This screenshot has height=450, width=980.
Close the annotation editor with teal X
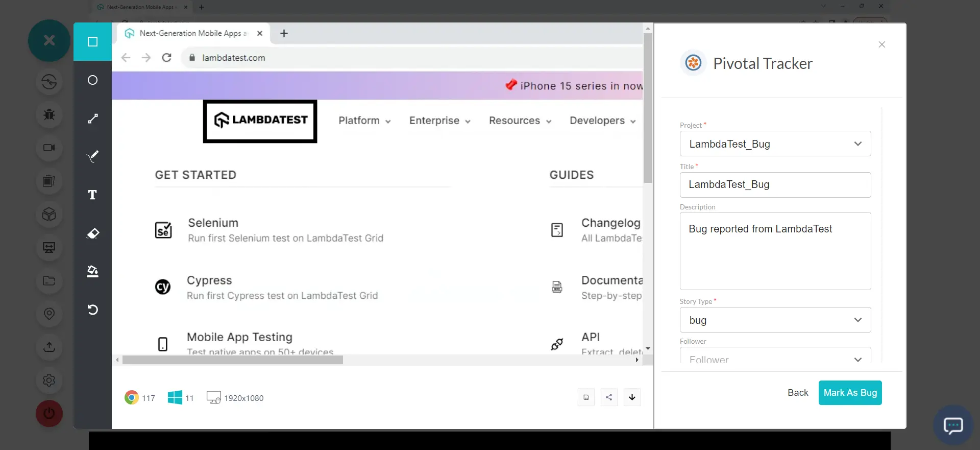49,40
